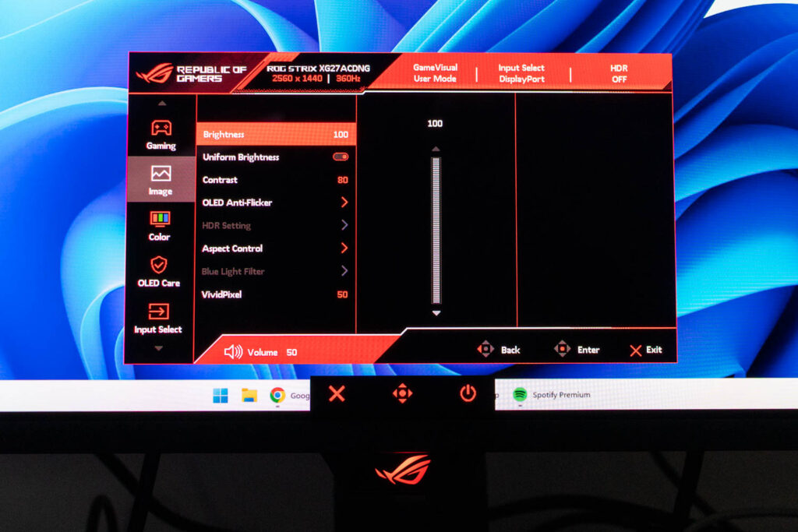798x532 pixels.
Task: Select the VividPixel setting row
Action: click(275, 294)
